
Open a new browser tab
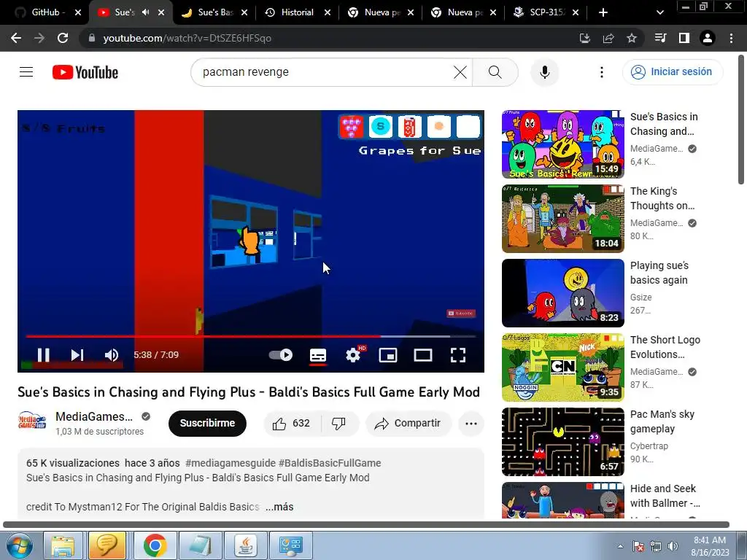pos(603,12)
